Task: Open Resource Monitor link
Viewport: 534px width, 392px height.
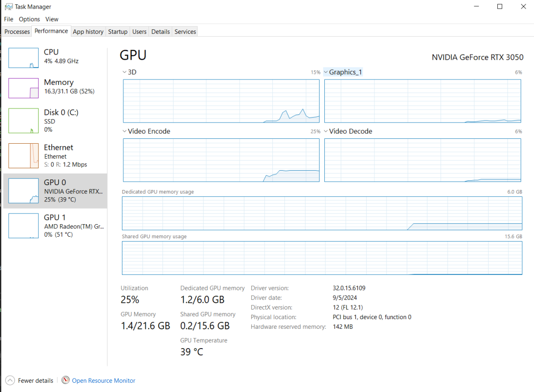Action: 104,380
